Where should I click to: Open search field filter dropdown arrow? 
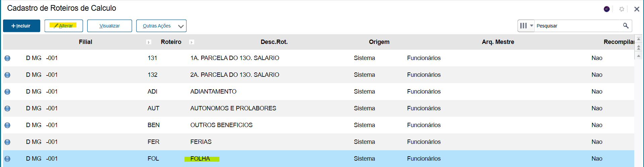531,26
